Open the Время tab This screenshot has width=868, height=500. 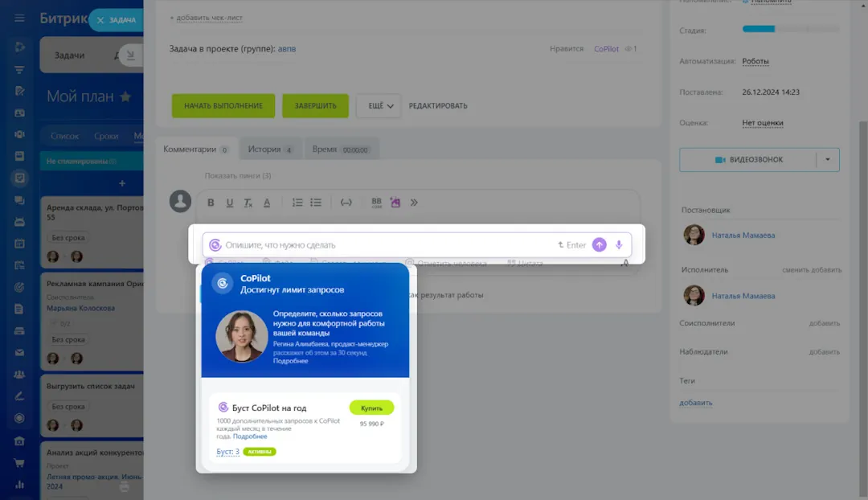[339, 150]
